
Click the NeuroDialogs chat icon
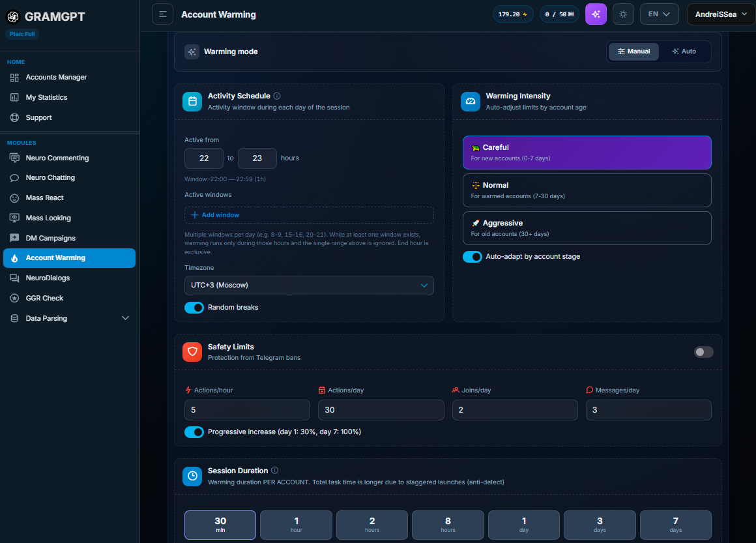14,278
